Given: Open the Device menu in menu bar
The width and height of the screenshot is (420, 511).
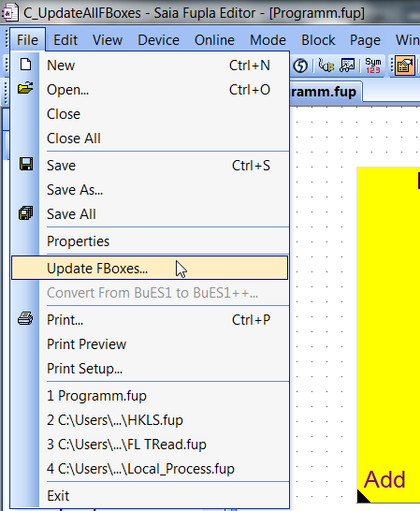Looking at the screenshot, I should tap(158, 40).
